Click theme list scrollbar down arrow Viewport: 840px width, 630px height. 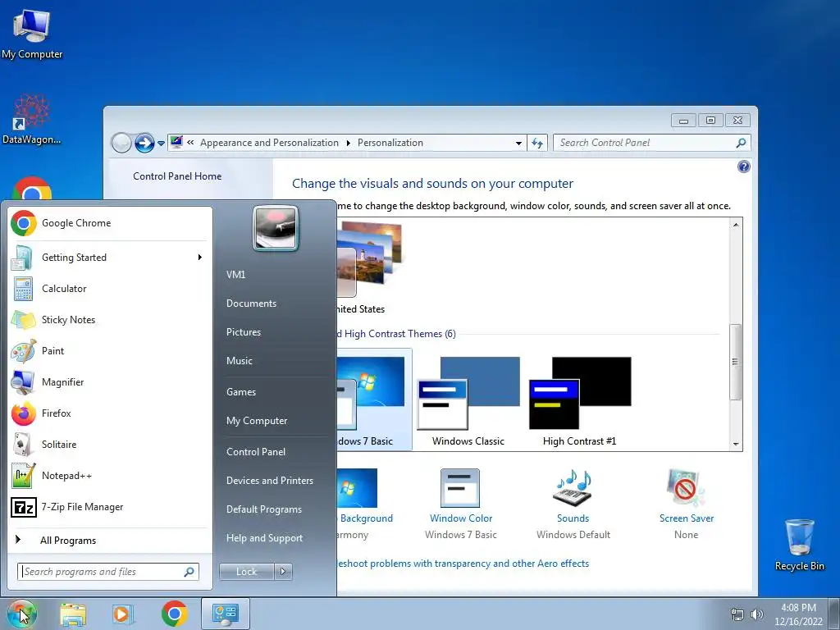[x=736, y=444]
